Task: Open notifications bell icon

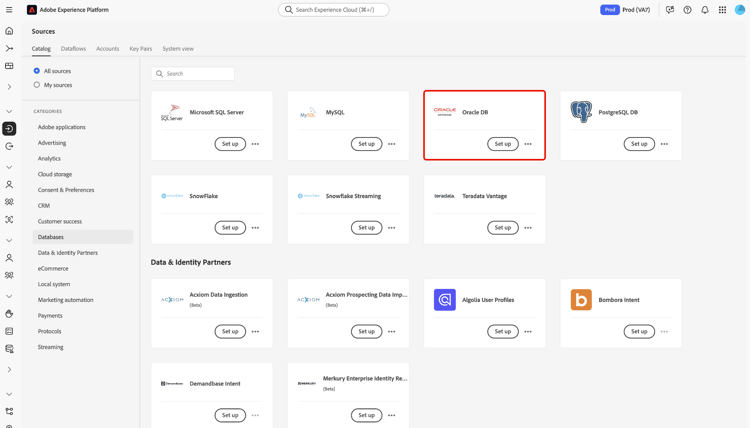Action: pos(705,10)
